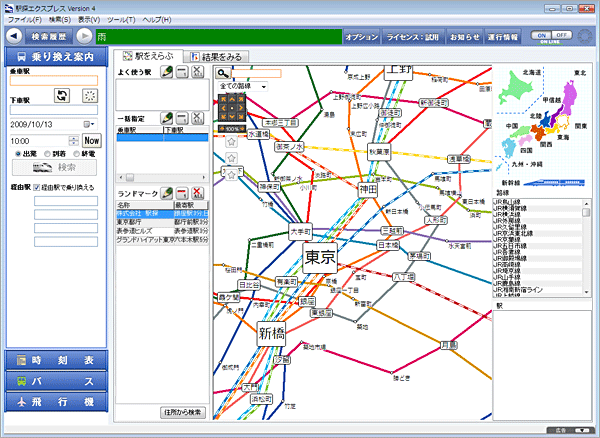Click the 乗車駅 input field

click(52, 80)
